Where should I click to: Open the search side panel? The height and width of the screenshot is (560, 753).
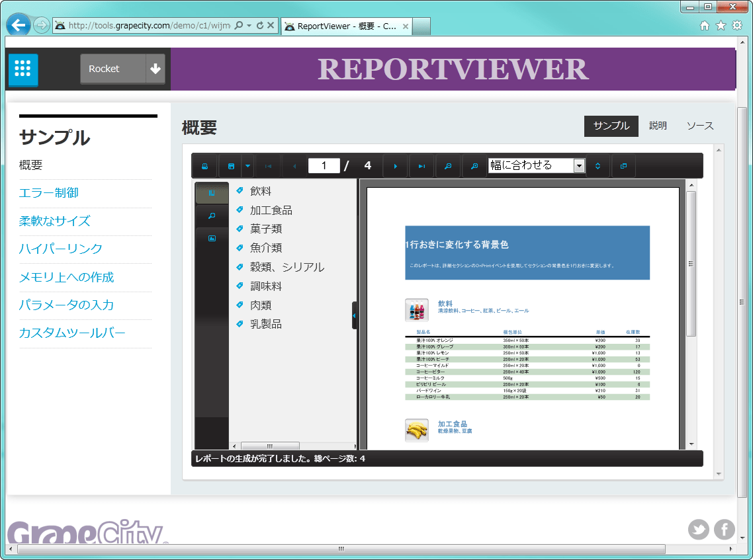coord(212,216)
